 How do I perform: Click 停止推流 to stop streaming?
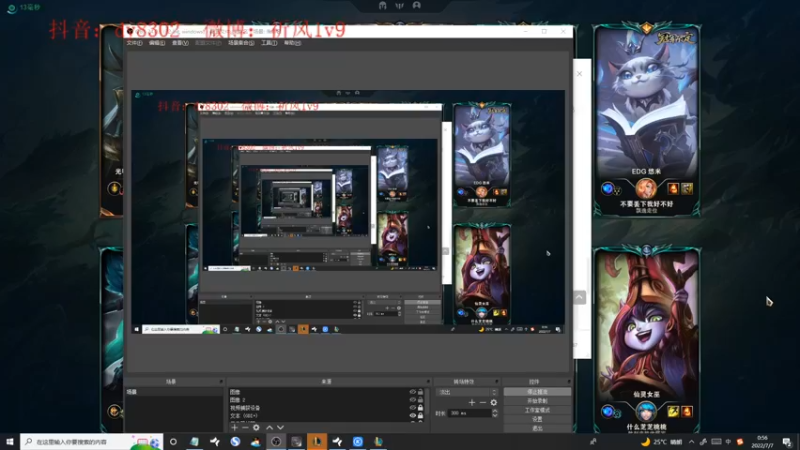point(537,392)
